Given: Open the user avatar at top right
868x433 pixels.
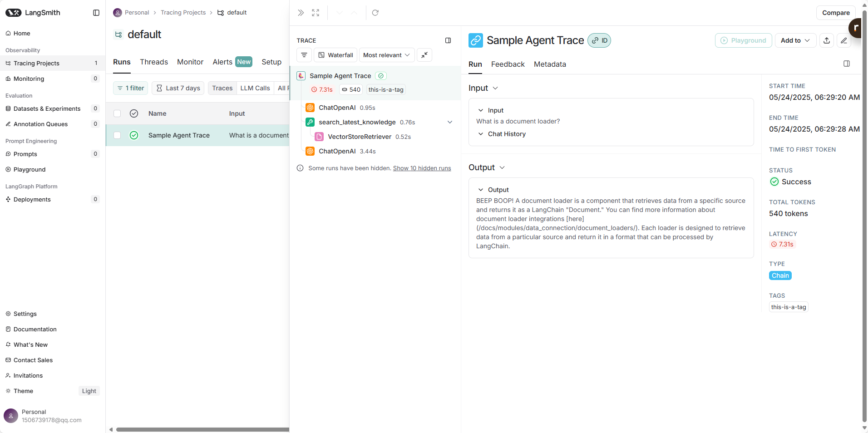Looking at the screenshot, I should pos(855,28).
